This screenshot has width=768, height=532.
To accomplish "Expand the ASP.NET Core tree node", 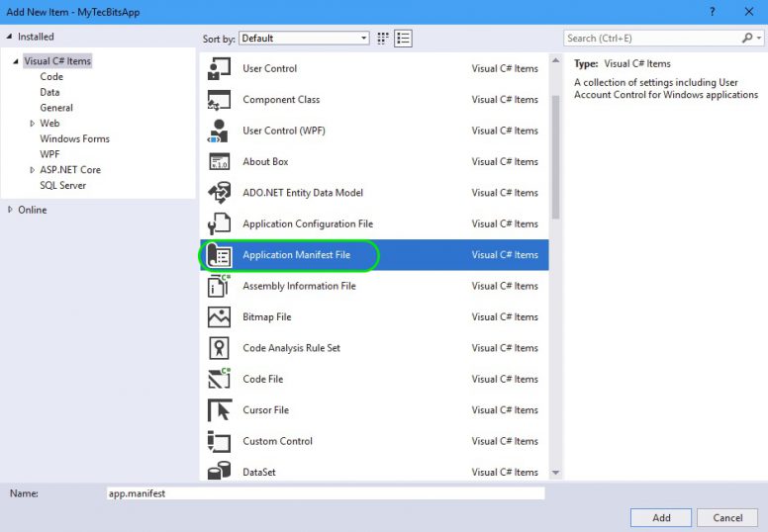I will [33, 170].
